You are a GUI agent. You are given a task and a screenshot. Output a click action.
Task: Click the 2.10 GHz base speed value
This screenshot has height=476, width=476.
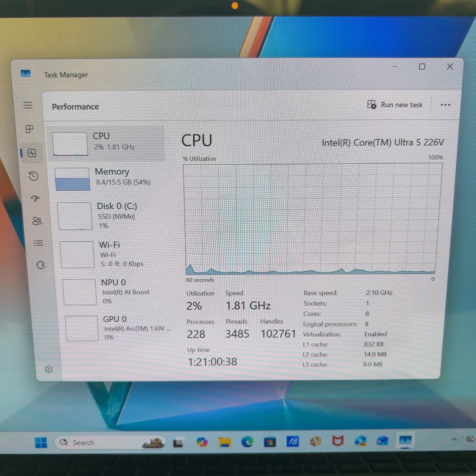379,293
